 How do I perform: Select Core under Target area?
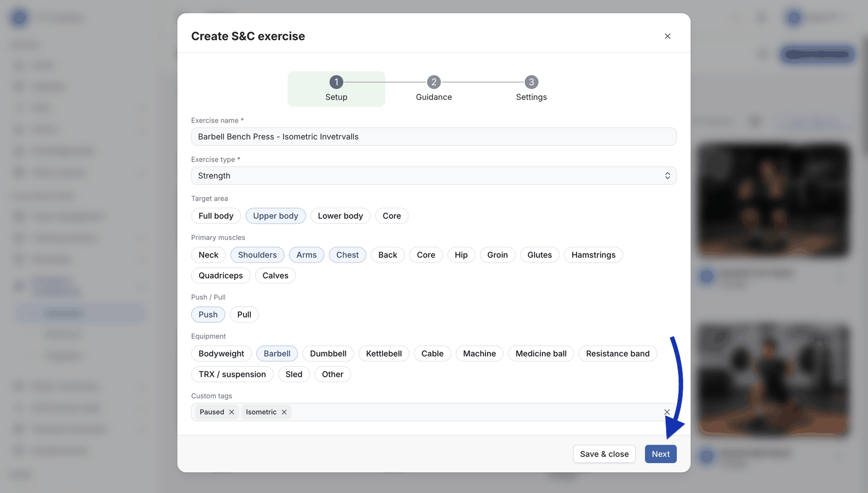click(392, 216)
